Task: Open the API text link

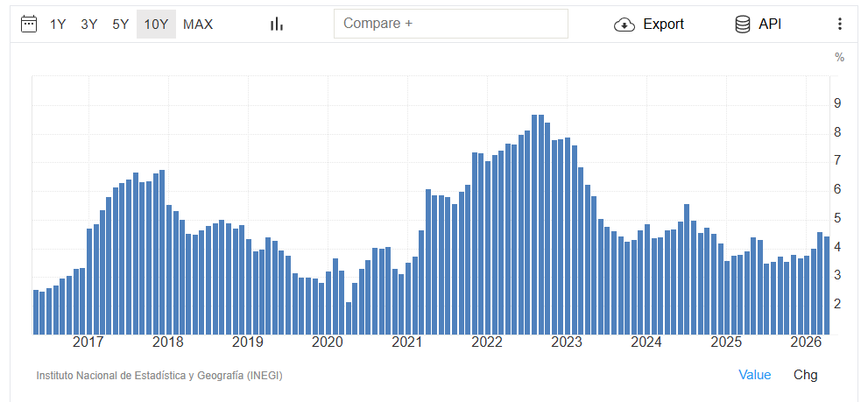Action: [770, 25]
